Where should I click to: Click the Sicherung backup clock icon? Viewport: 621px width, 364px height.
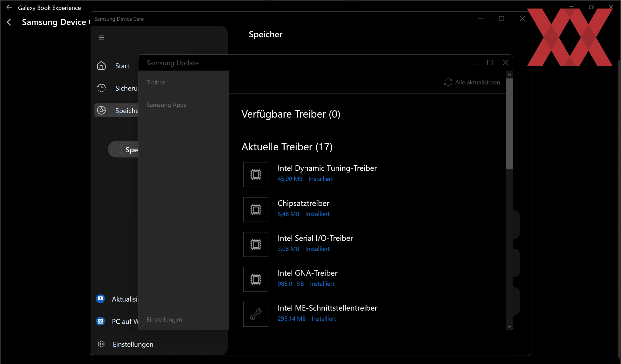pyautogui.click(x=102, y=88)
